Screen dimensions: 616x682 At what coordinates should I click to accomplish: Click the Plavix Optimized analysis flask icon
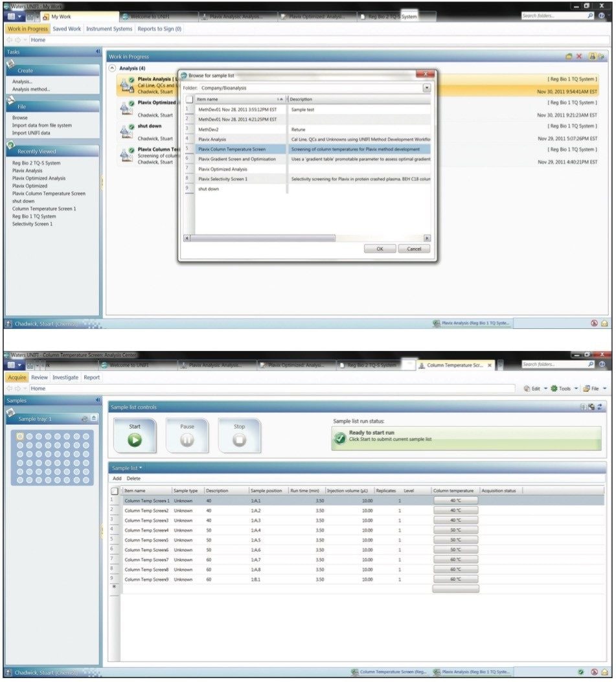[x=126, y=108]
